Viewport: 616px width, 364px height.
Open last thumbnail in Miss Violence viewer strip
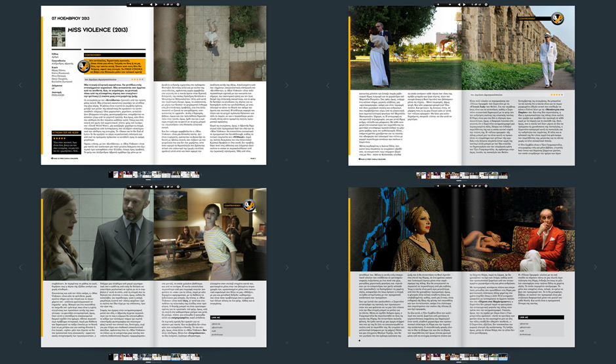point(195,175)
